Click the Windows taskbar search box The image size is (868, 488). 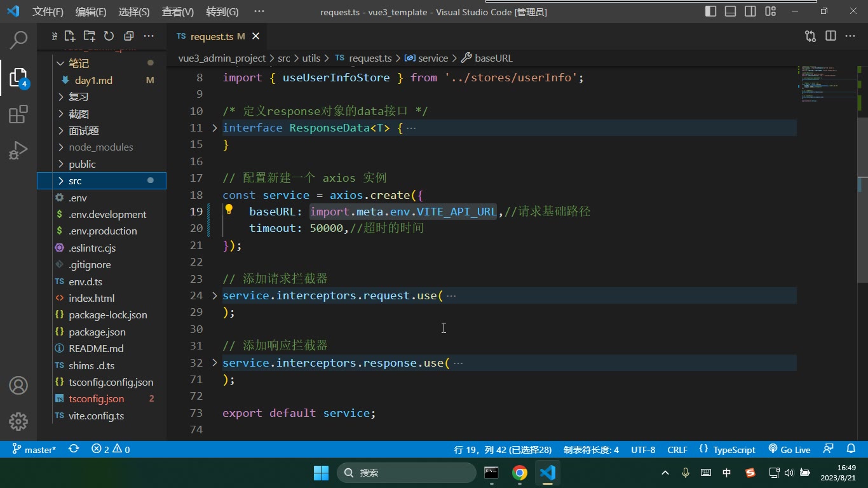(407, 473)
